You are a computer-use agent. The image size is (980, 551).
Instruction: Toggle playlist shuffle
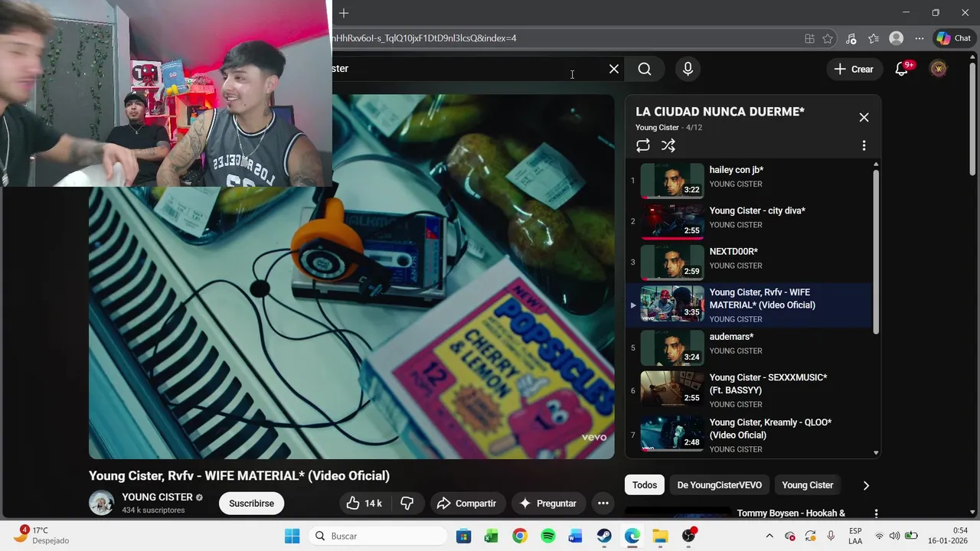668,145
